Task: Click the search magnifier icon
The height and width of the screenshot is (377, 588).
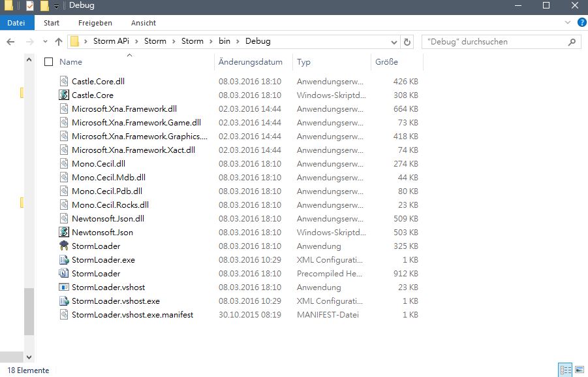Action: click(572, 41)
